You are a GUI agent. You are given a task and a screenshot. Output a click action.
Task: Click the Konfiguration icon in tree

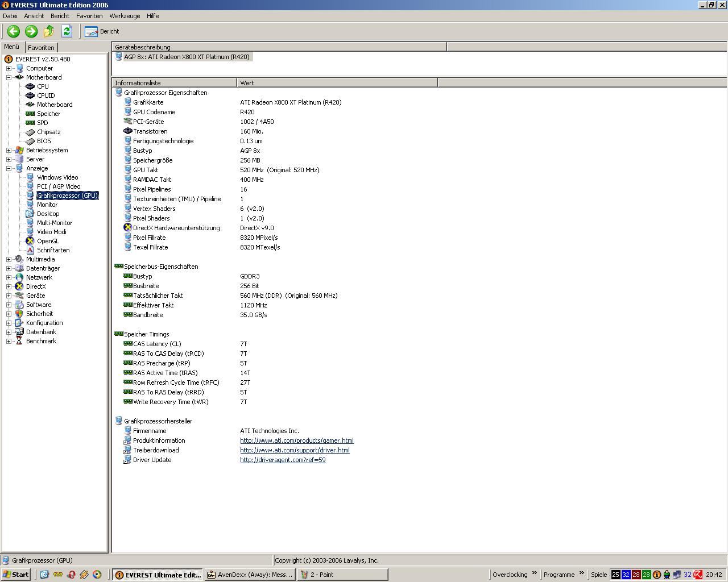click(x=19, y=323)
